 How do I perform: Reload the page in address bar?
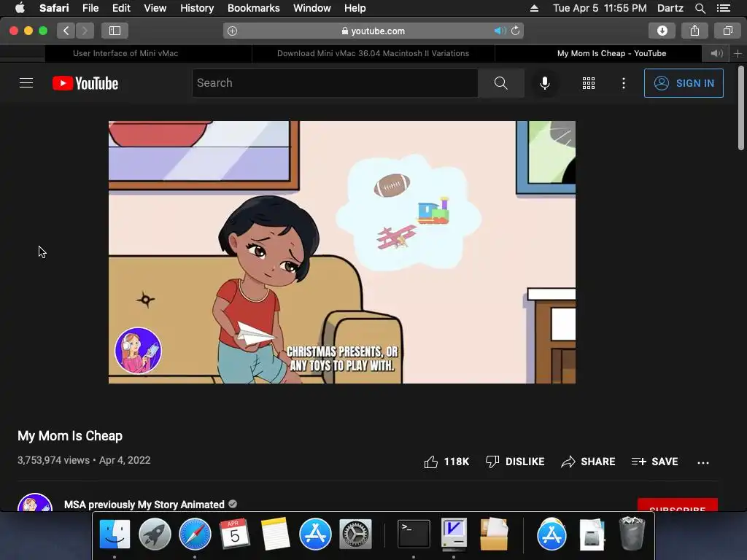point(516,31)
